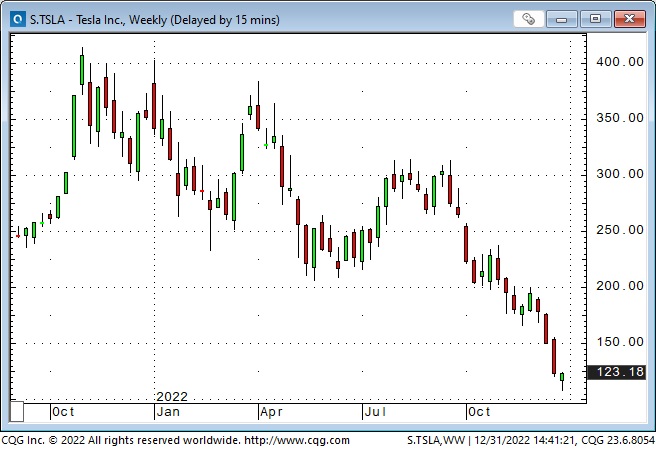Click the 250.00 price axis label

[x=620, y=231]
